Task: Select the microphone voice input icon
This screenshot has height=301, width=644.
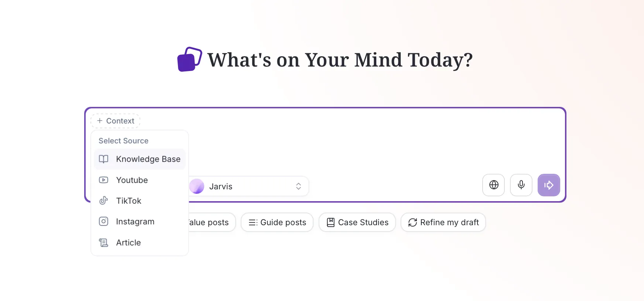Action: [521, 185]
